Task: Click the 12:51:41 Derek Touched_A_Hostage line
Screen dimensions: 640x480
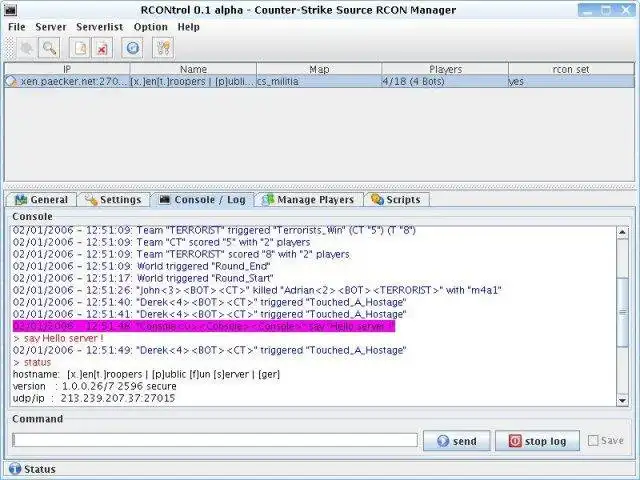Action: (210, 314)
